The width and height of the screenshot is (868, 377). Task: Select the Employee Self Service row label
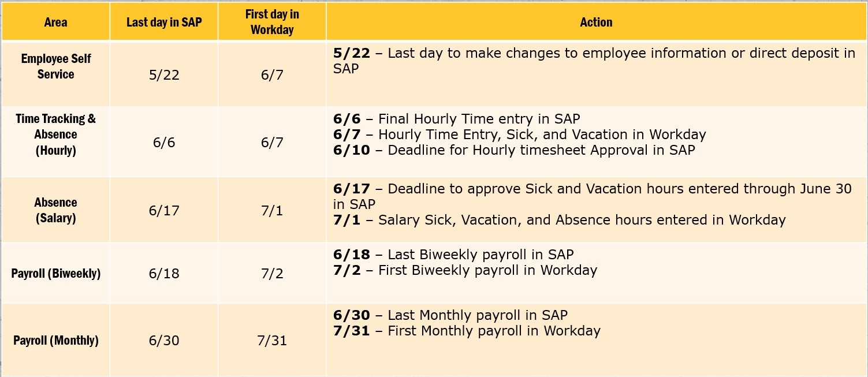(55, 66)
